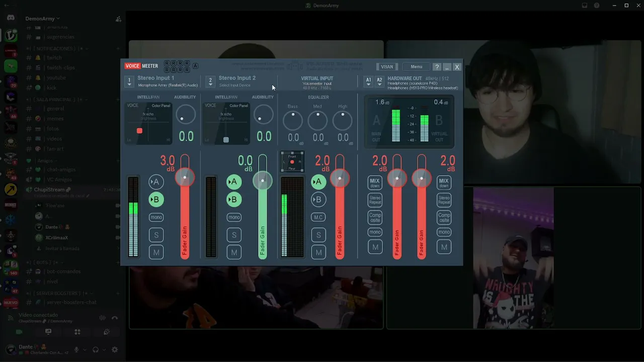
Task: Click the equalizer Bass knob
Action: (293, 121)
